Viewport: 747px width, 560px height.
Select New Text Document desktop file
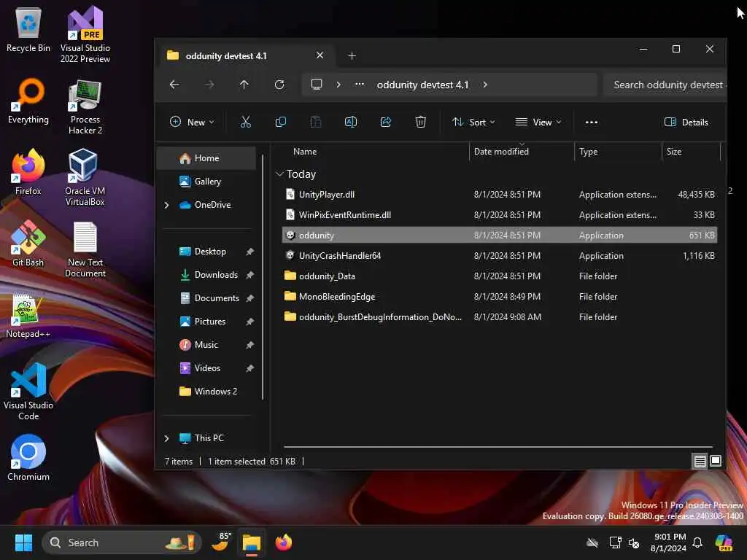(x=85, y=249)
